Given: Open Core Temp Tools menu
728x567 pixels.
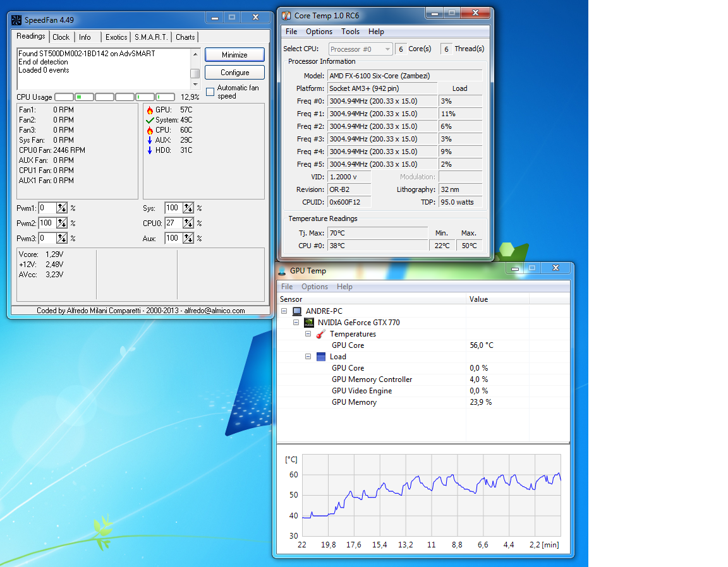Looking at the screenshot, I should (x=351, y=32).
